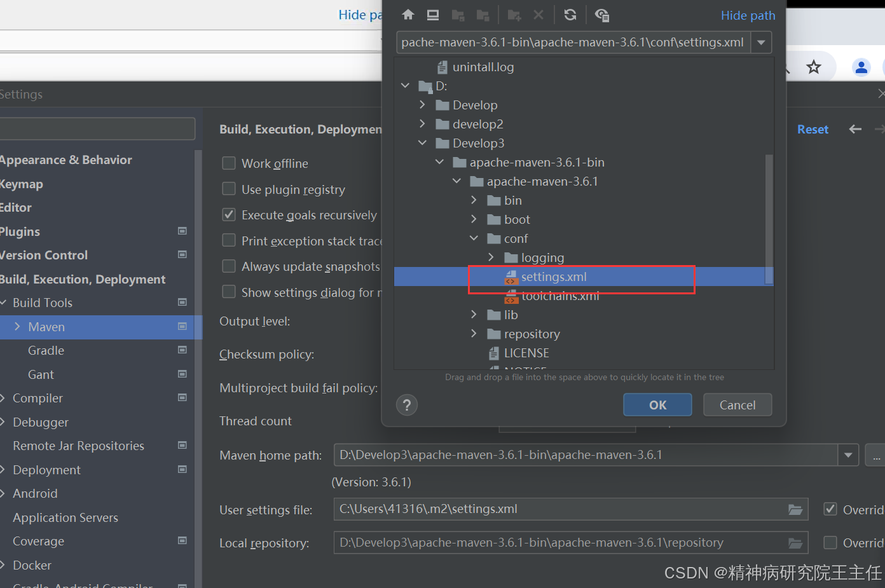The image size is (885, 588).
Task: Click the Show Hidden Files icon
Action: tap(602, 15)
